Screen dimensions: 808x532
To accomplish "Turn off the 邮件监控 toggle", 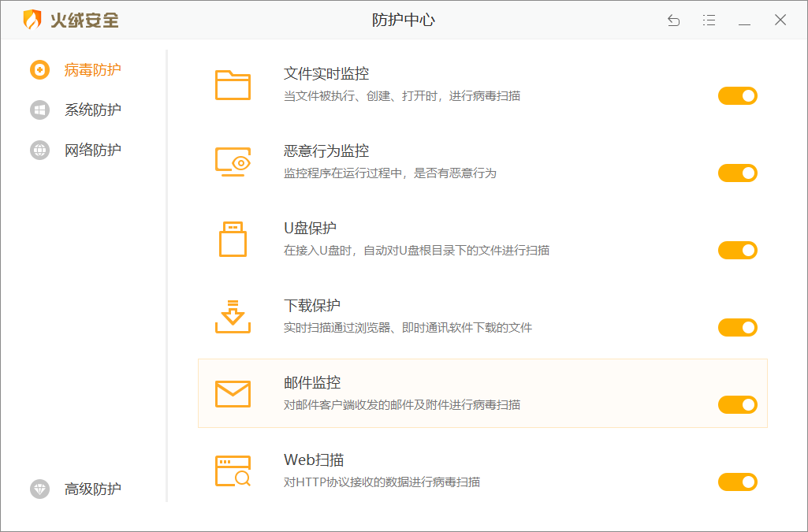I will 737,404.
